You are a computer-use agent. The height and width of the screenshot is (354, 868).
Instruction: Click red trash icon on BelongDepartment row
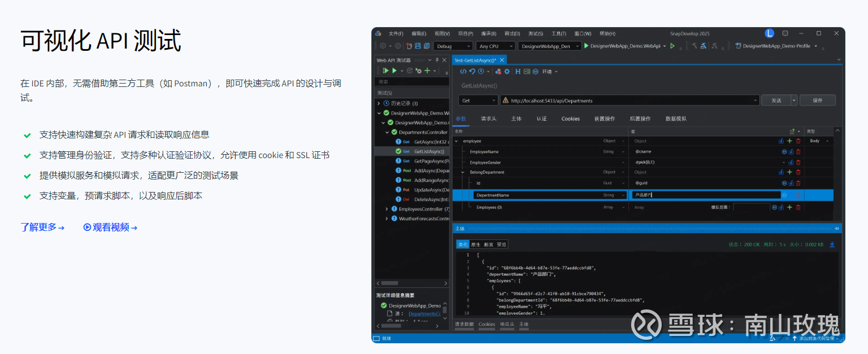tap(798, 172)
